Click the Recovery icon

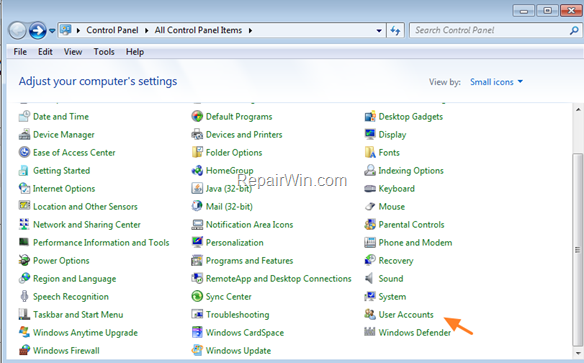[370, 260]
